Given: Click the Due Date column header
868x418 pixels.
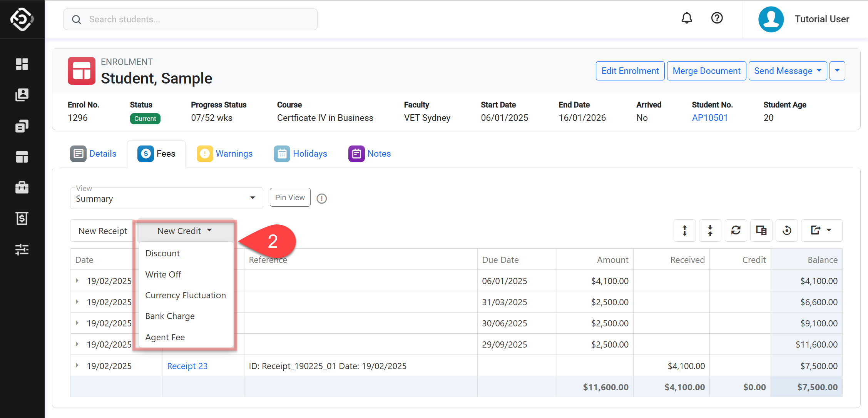Looking at the screenshot, I should coord(517,260).
